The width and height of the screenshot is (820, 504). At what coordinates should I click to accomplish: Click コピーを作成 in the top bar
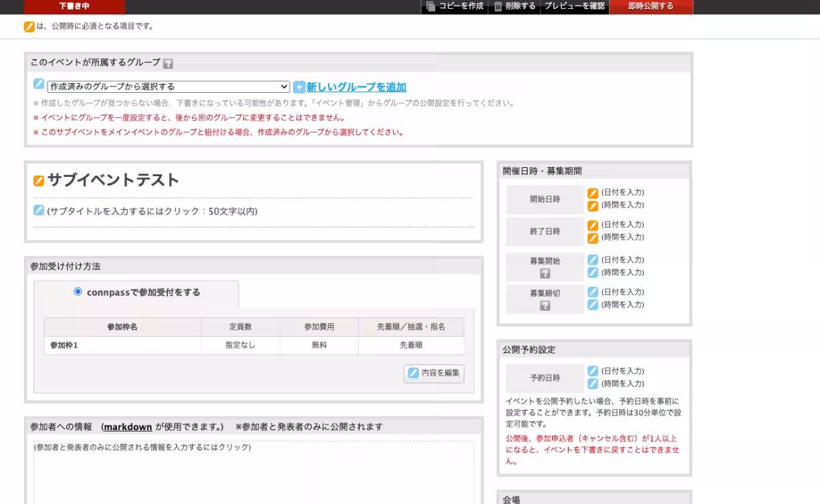454,6
